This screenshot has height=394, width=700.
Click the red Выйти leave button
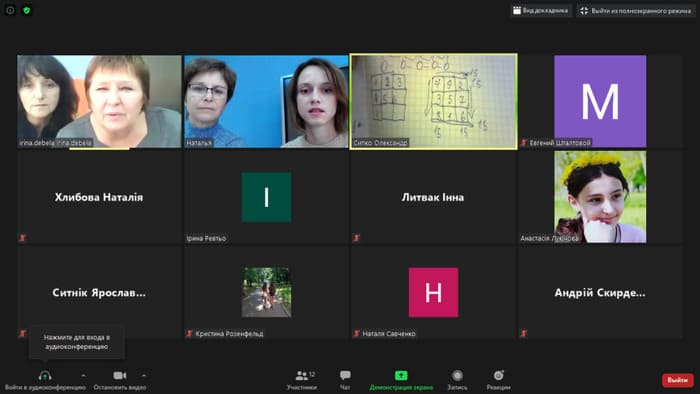click(678, 380)
